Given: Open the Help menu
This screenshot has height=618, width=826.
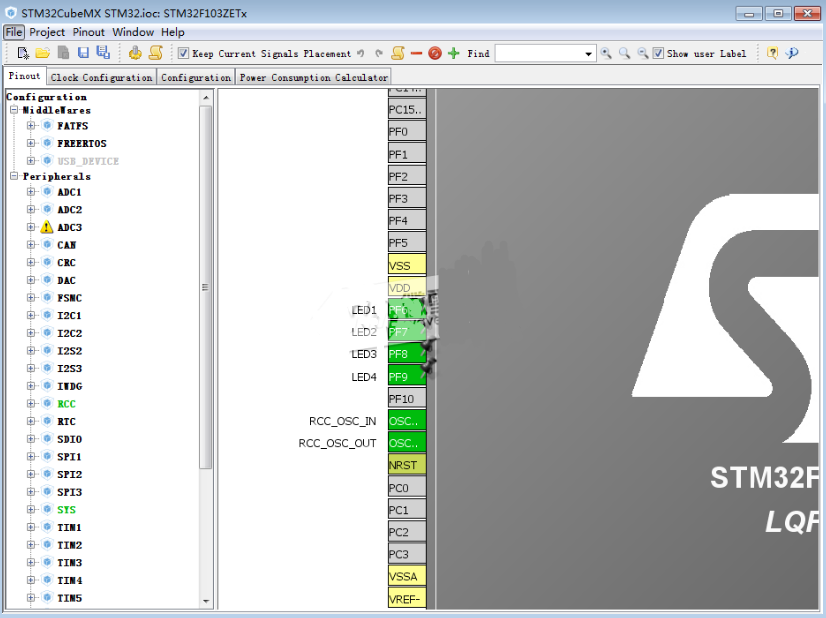Looking at the screenshot, I should coord(173,32).
